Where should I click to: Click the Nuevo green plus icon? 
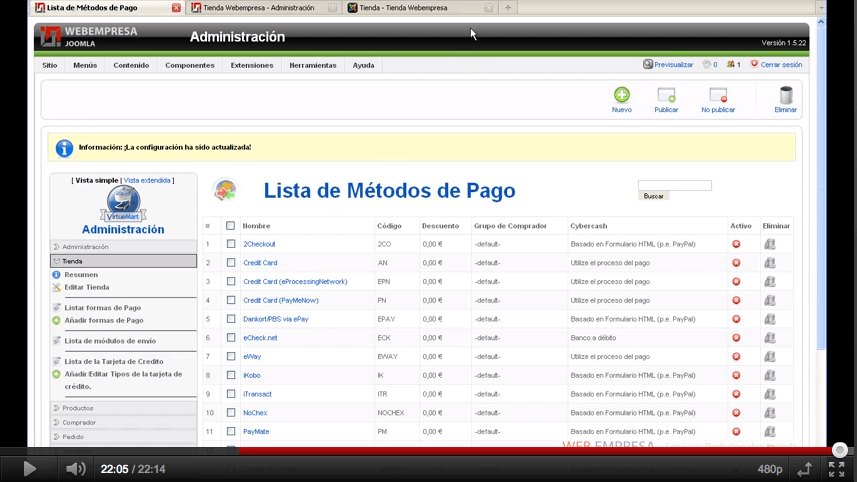click(x=621, y=95)
